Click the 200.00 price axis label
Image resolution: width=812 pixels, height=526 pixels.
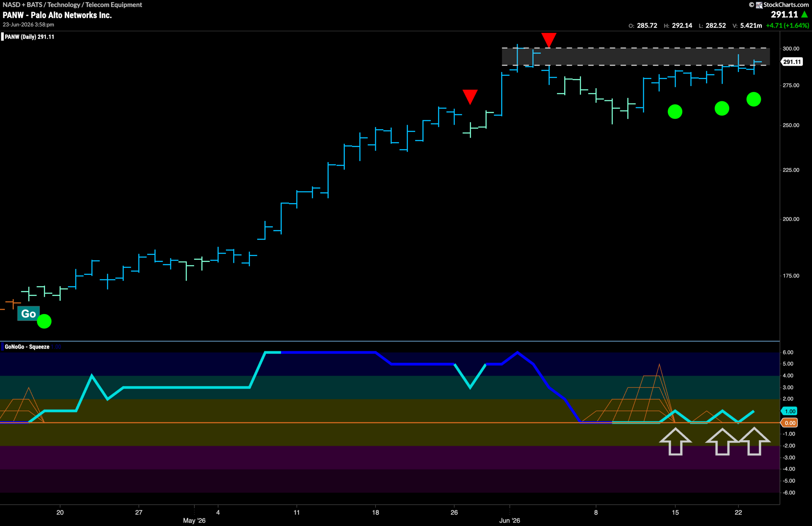(791, 219)
